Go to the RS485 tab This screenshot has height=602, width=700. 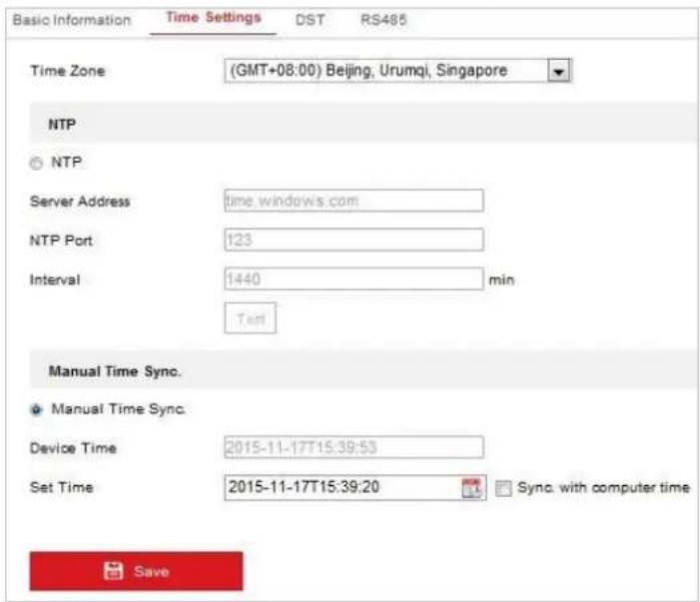pos(383,20)
